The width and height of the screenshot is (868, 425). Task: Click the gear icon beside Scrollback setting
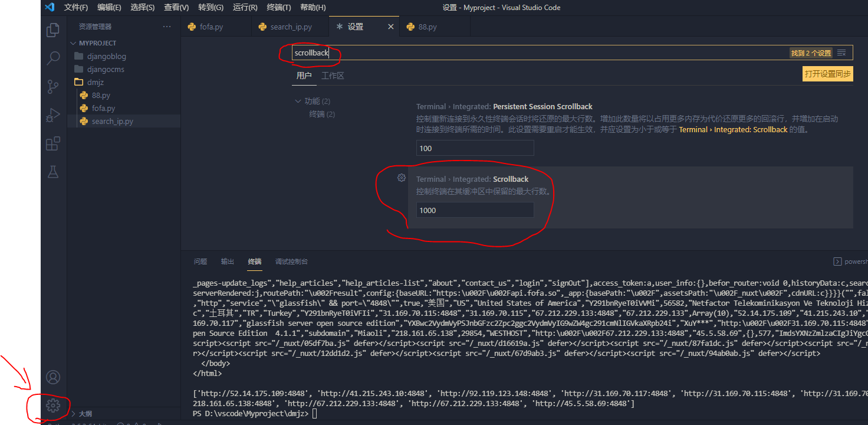[x=401, y=178]
